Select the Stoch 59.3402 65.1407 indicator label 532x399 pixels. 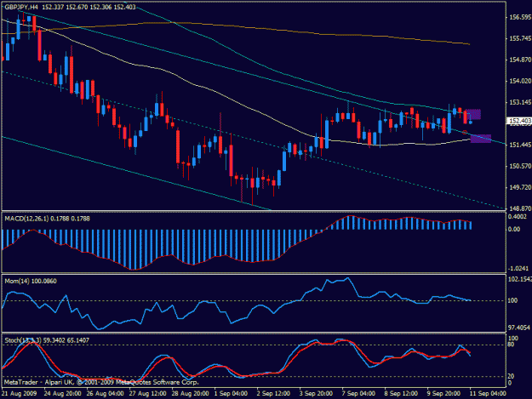click(47, 340)
